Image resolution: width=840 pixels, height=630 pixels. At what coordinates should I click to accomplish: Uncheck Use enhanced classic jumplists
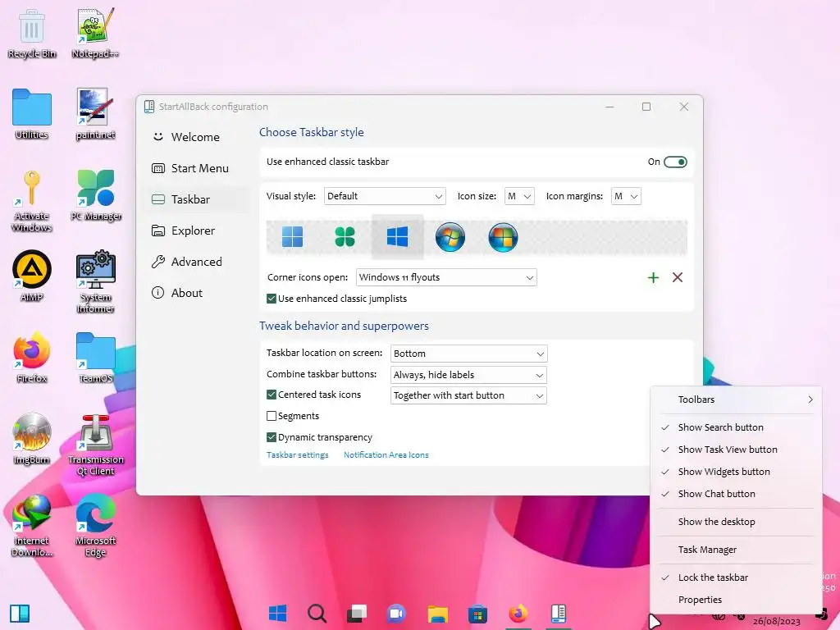coord(272,299)
